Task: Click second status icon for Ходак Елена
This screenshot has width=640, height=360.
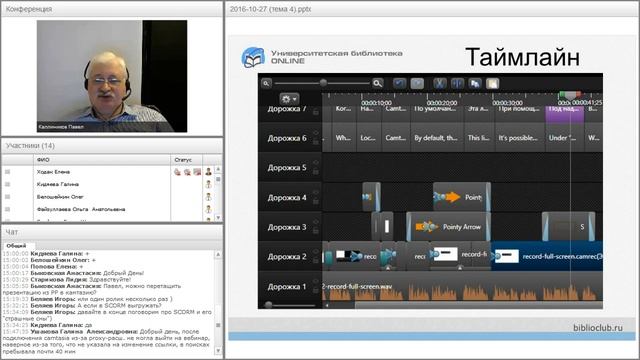Action: tap(187, 172)
